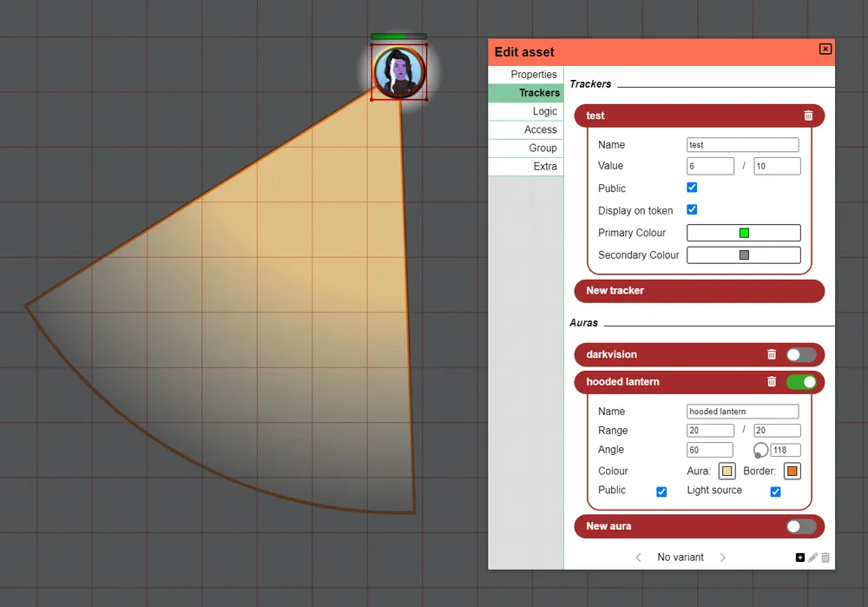Edit the Angle value input field
This screenshot has width=868, height=607.
(708, 449)
